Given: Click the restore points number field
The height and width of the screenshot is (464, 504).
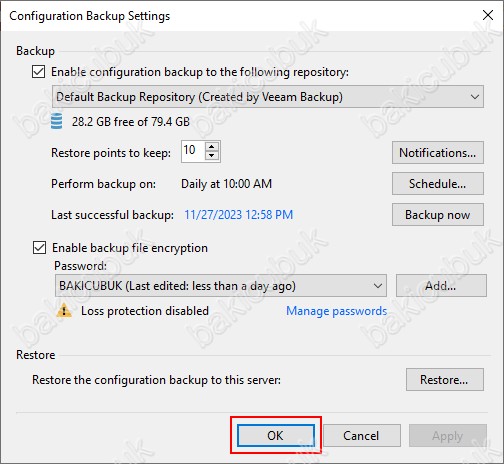Looking at the screenshot, I should 193,151.
